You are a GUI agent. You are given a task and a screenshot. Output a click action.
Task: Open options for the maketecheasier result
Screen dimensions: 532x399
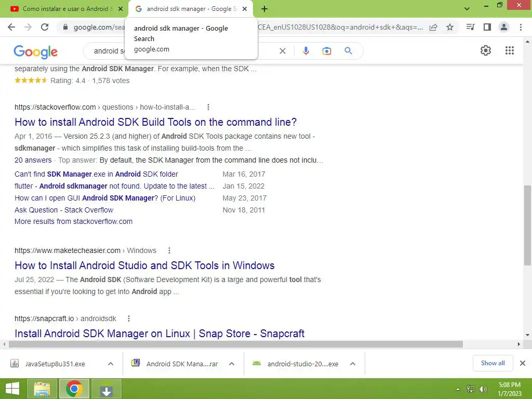pyautogui.click(x=169, y=251)
